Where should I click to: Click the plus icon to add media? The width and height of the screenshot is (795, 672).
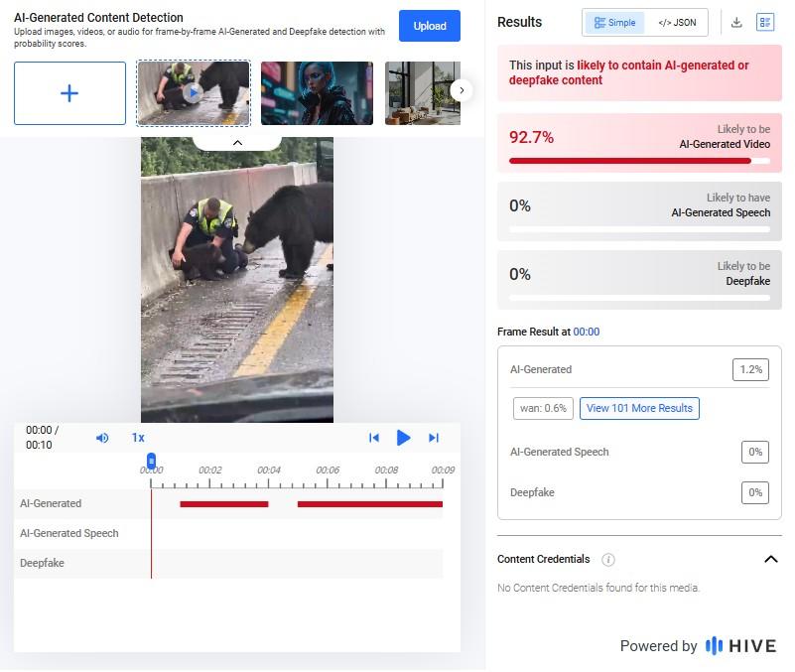(69, 93)
